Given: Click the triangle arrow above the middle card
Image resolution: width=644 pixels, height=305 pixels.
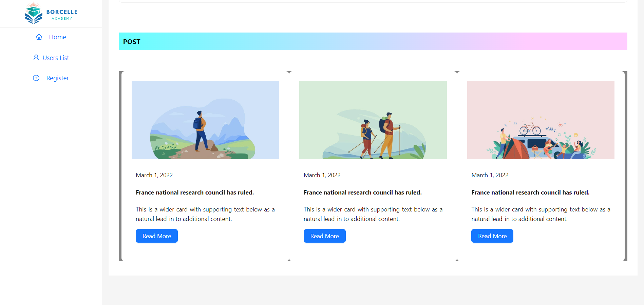Looking at the screenshot, I should click(457, 72).
